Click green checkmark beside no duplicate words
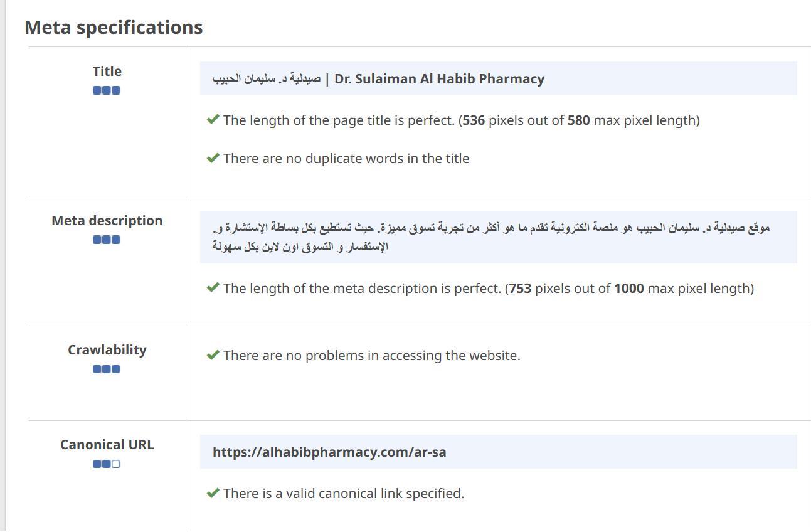Image resolution: width=811 pixels, height=532 pixels. (x=213, y=157)
